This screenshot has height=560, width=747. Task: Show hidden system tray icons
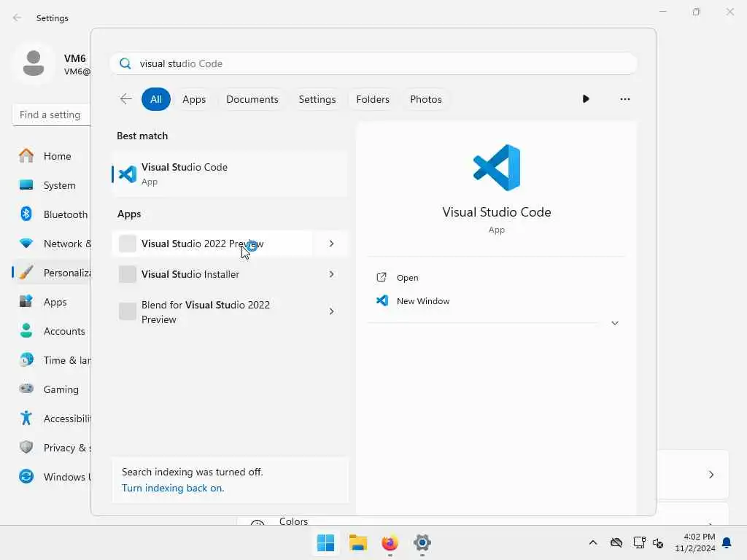coord(592,542)
